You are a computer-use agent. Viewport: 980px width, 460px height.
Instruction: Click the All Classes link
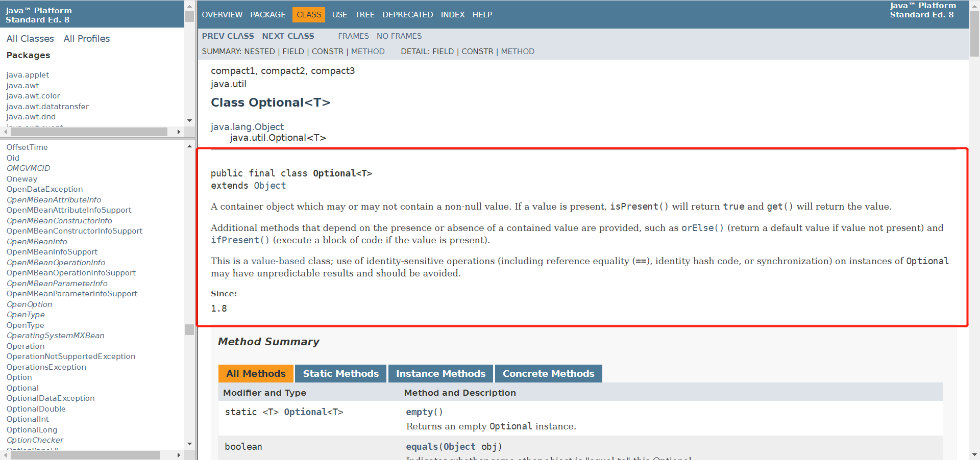[30, 39]
